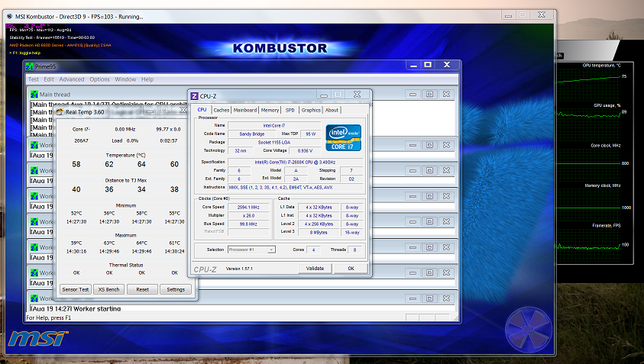Click the Main thread window icon in Prime95
The height and width of the screenshot is (364, 644).
[x=34, y=94]
